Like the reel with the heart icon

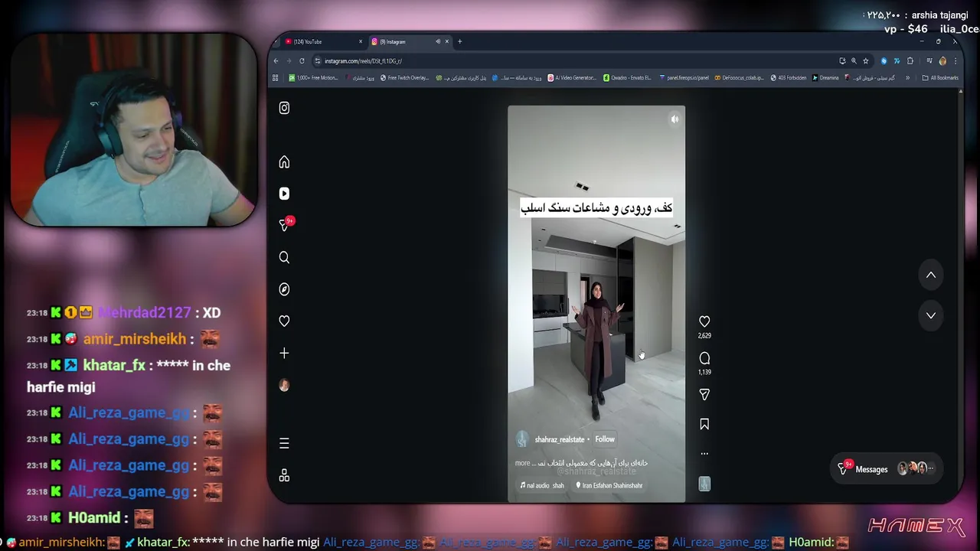pos(704,321)
